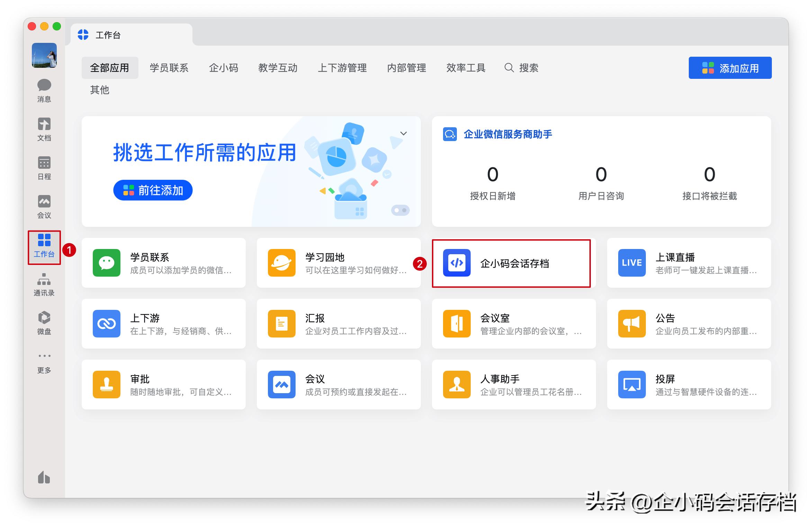The height and width of the screenshot is (527, 812).
Task: Click the user avatar thumbnail
Action: coord(44,55)
